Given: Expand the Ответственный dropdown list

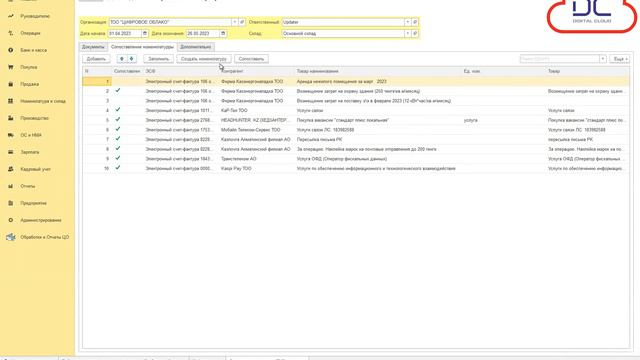Looking at the screenshot, I should coord(408,22).
